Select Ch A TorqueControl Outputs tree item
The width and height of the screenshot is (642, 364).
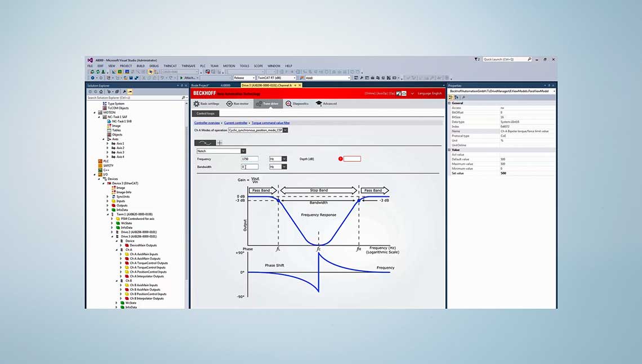click(149, 263)
